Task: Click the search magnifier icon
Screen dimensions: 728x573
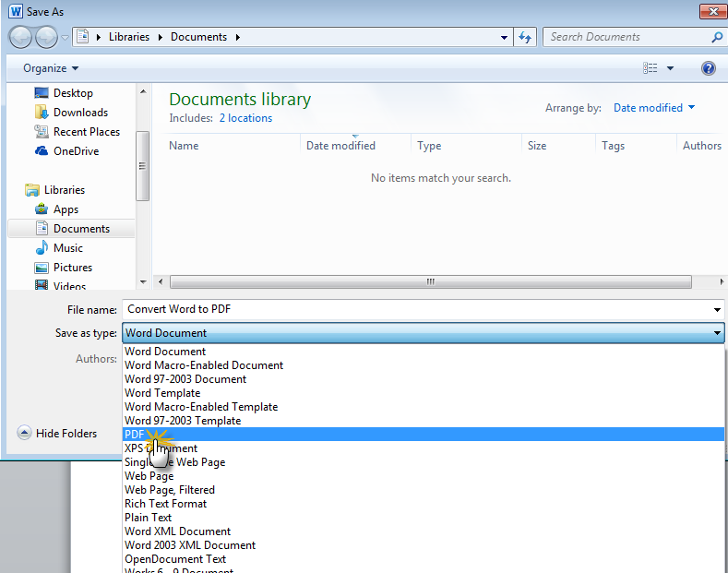Action: point(717,37)
